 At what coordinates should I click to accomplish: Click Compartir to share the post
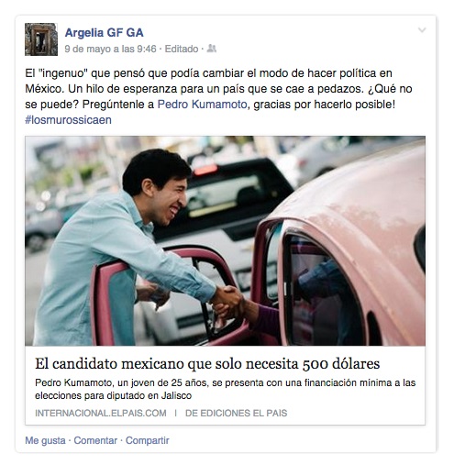(148, 440)
